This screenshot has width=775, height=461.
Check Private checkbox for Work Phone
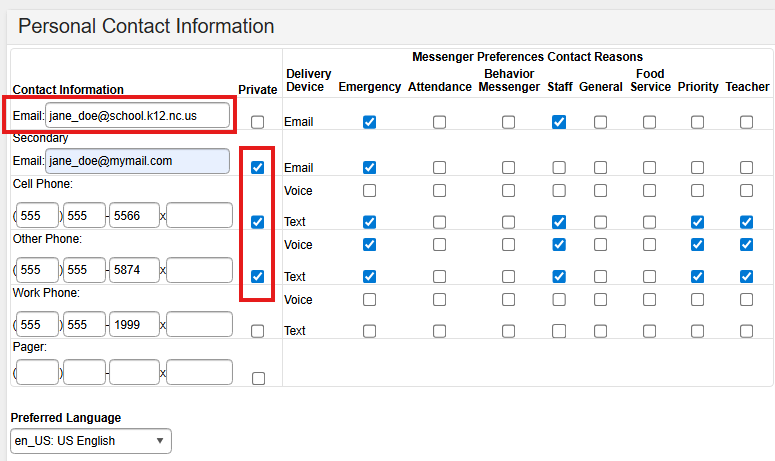tap(258, 331)
